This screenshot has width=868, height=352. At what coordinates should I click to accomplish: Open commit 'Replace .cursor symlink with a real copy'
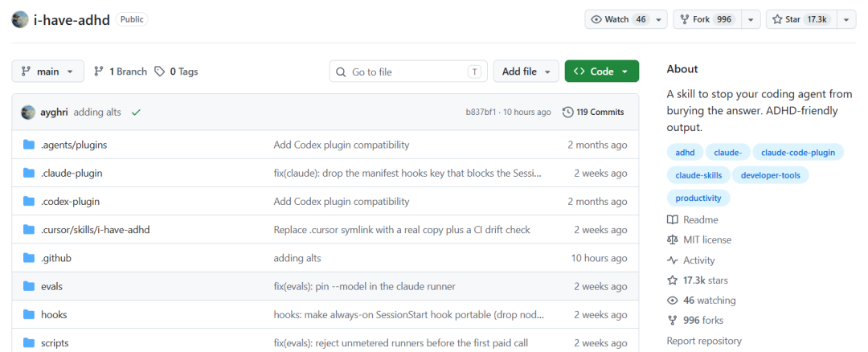point(402,230)
